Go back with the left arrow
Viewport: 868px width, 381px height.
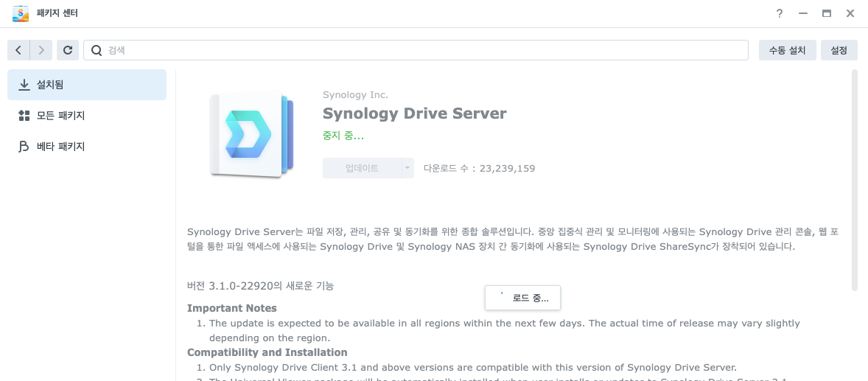tap(18, 50)
